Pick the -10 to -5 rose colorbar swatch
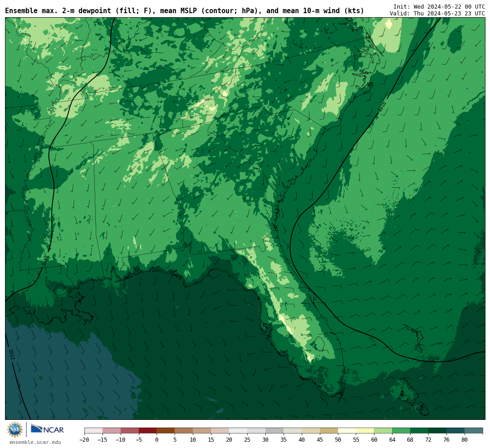This screenshot has height=448, width=490. [130, 431]
